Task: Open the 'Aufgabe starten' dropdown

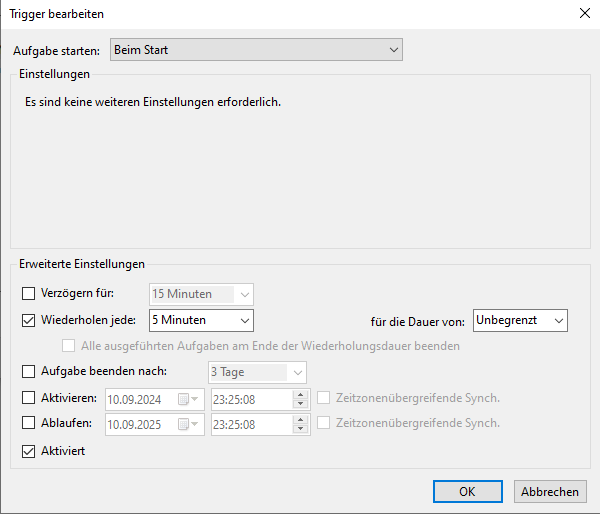Action: coord(256,50)
